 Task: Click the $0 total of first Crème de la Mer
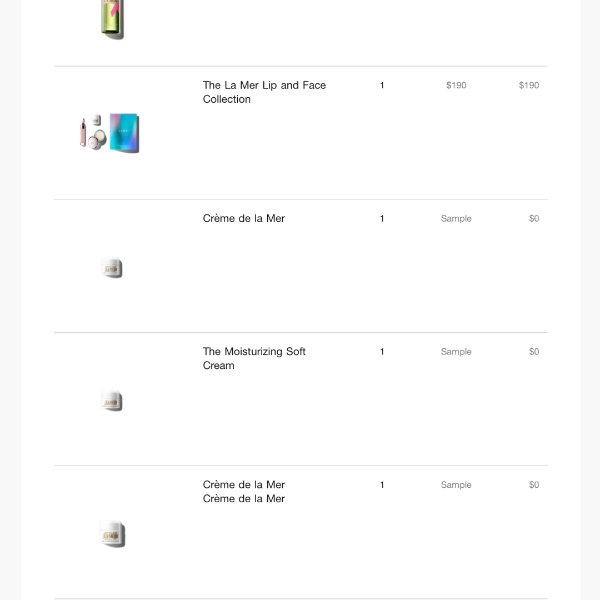[534, 218]
